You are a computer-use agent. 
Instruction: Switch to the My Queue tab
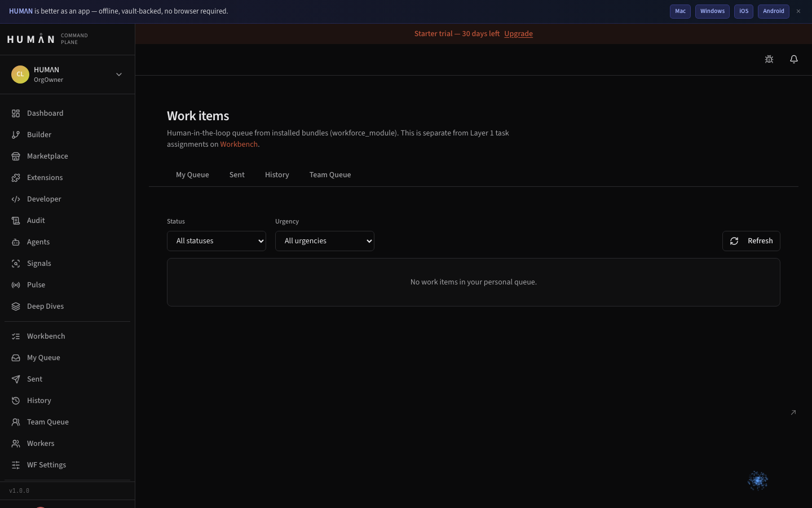coord(192,175)
